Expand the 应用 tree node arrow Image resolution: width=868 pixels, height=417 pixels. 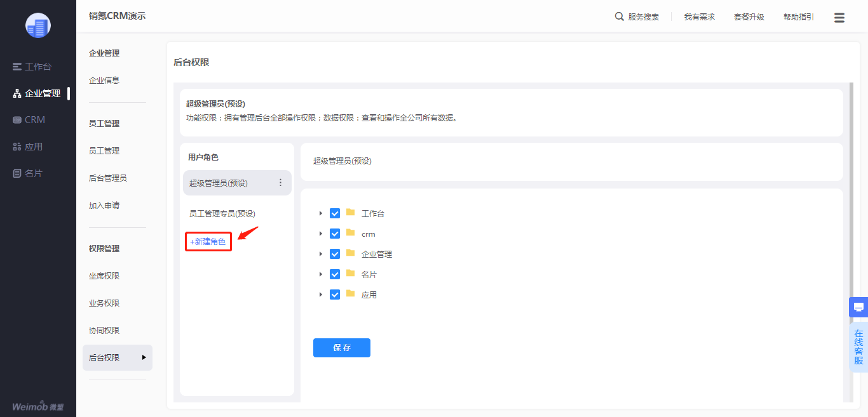click(x=321, y=295)
